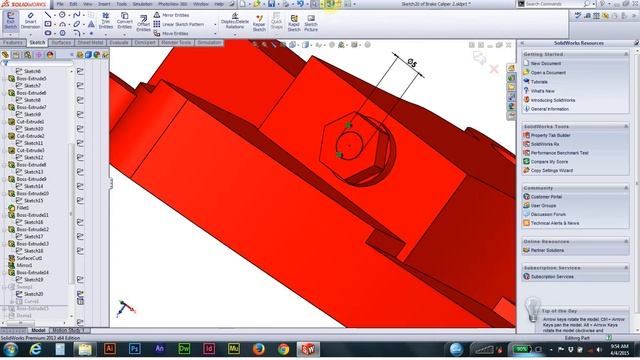This screenshot has height=360, width=640.
Task: Open Display/Delete Relations
Action: pyautogui.click(x=235, y=21)
